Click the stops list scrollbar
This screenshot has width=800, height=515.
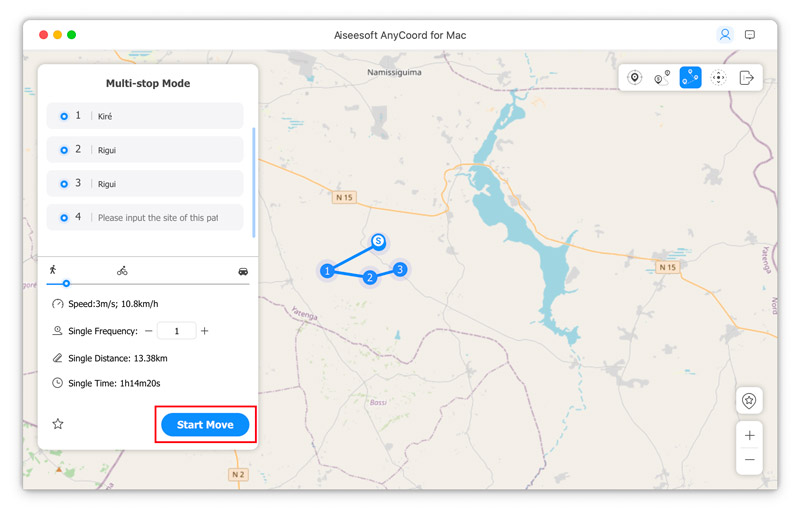point(254,182)
